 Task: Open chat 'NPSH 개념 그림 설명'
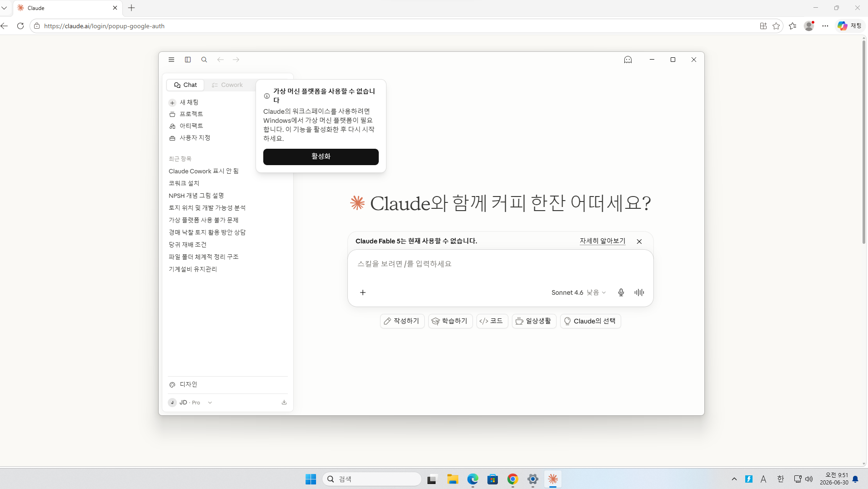pyautogui.click(x=196, y=196)
